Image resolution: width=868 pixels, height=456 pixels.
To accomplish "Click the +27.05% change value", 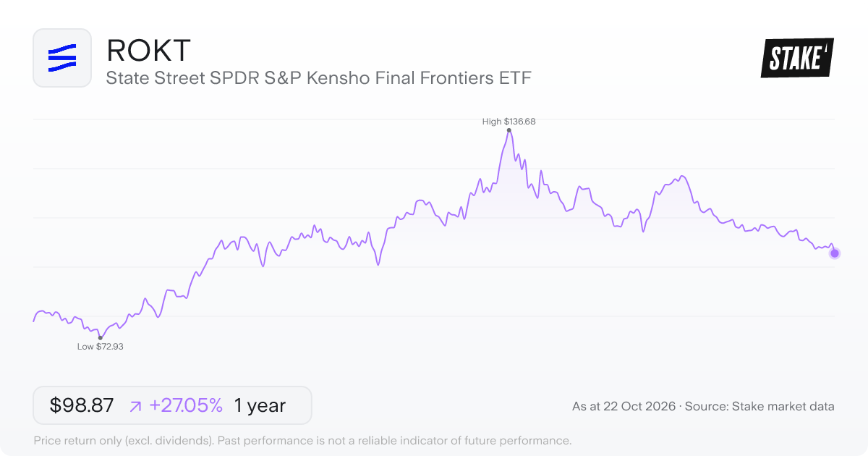I will (x=186, y=405).
